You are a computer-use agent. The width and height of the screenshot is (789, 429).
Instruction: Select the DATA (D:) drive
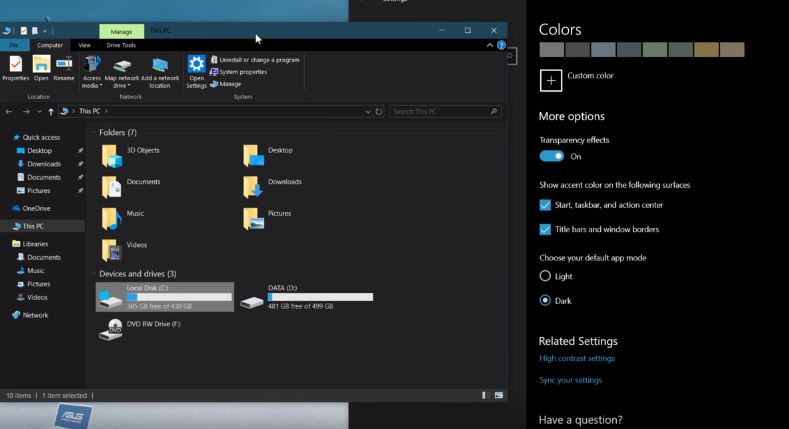[306, 297]
